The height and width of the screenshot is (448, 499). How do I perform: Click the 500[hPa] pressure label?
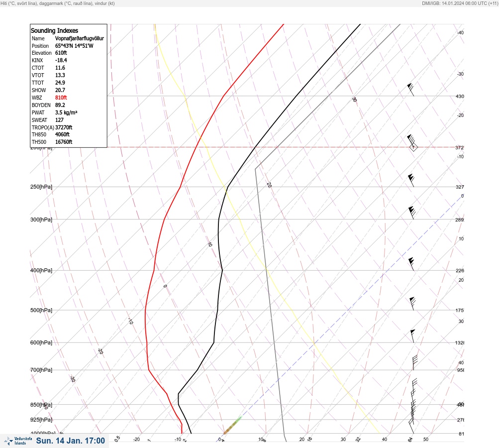41,310
